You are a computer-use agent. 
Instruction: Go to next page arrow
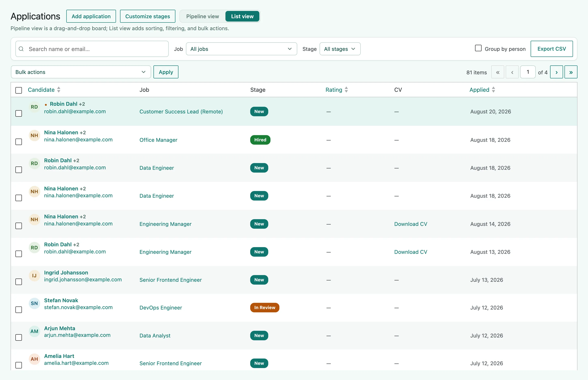point(556,72)
